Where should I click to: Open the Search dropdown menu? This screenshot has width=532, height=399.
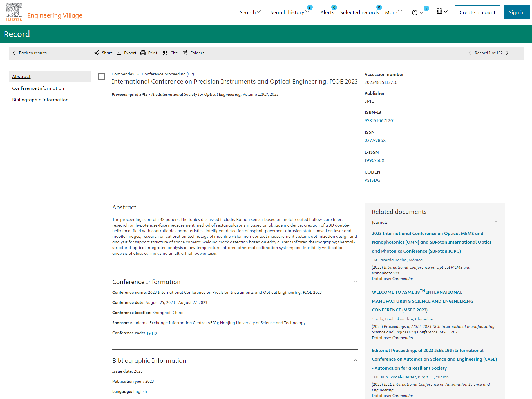250,12
